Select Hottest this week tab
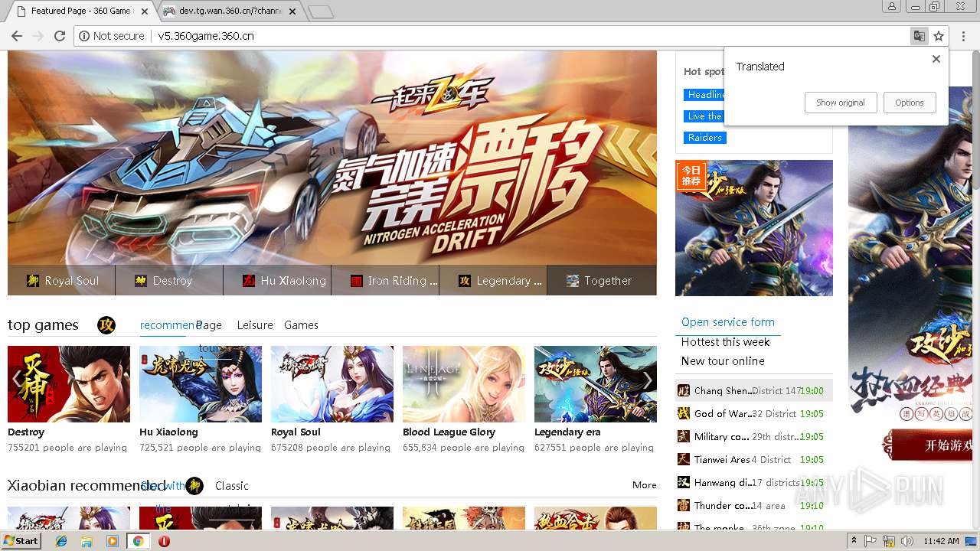Screen dimensions: 980x551 [726, 342]
